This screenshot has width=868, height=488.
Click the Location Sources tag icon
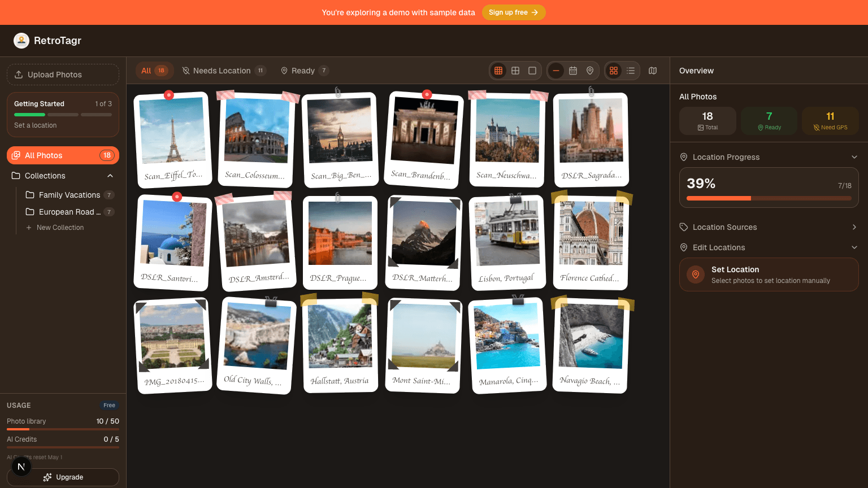click(684, 227)
